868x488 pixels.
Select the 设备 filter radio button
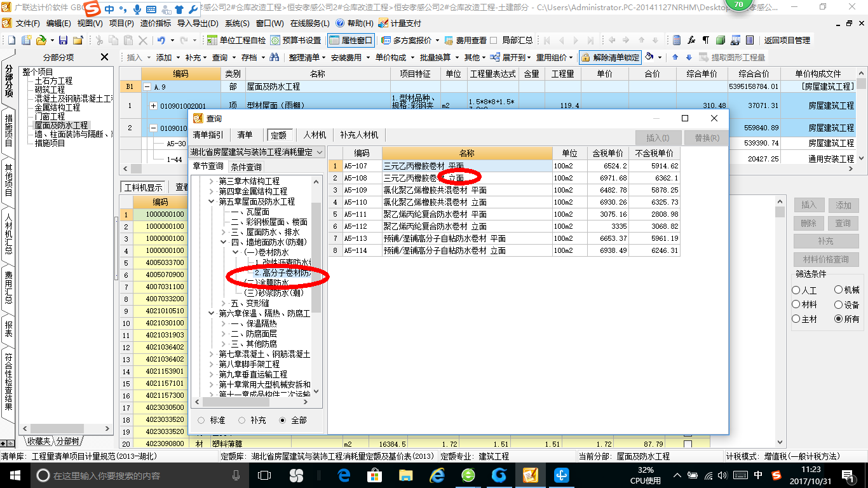(839, 305)
